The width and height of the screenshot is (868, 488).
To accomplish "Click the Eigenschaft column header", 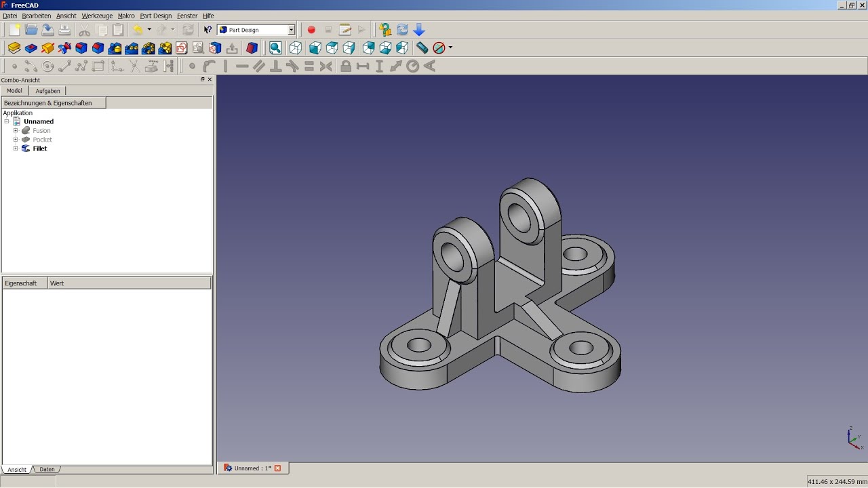I will click(x=25, y=283).
